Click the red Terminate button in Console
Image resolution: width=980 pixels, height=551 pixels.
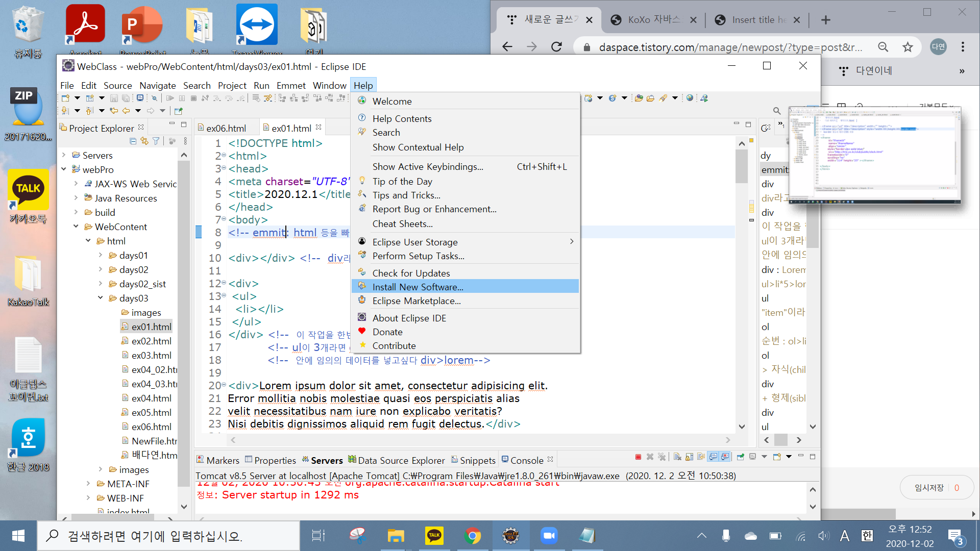pyautogui.click(x=638, y=457)
